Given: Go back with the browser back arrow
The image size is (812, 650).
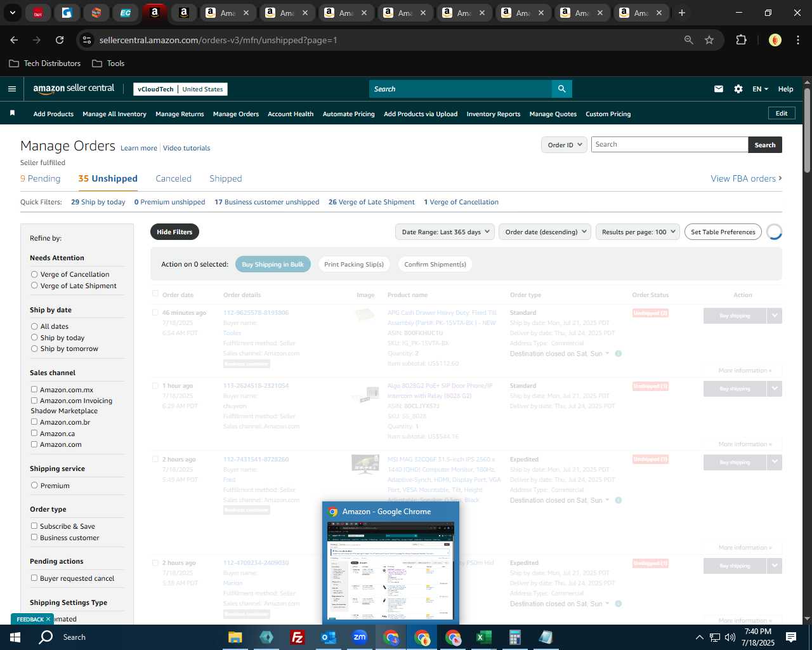Looking at the screenshot, I should pos(14,40).
